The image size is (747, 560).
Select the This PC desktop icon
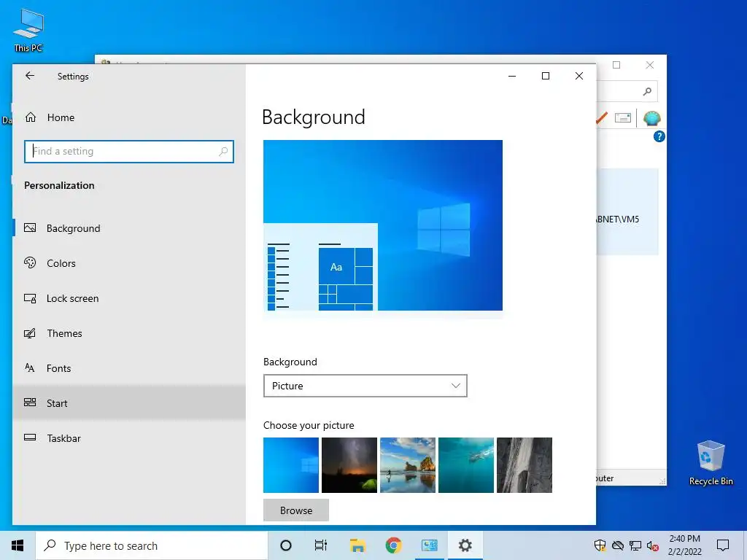click(28, 31)
